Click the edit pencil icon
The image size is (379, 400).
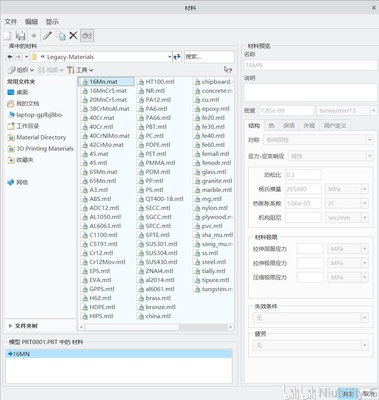(x=47, y=35)
